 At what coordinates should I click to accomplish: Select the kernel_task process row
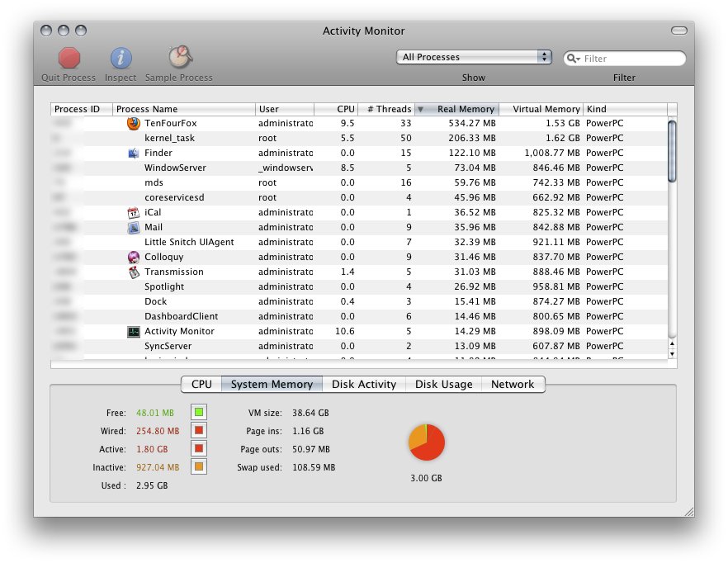(359, 139)
